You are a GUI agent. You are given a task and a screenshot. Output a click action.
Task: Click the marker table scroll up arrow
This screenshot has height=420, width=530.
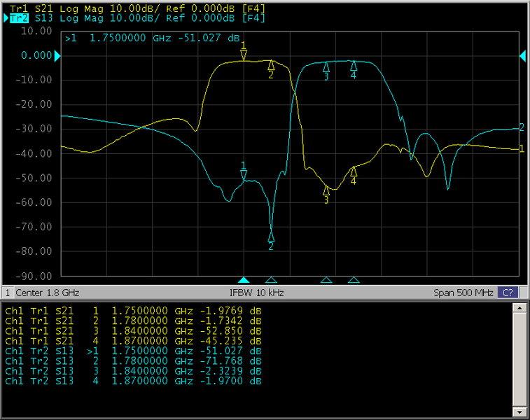pyautogui.click(x=519, y=307)
